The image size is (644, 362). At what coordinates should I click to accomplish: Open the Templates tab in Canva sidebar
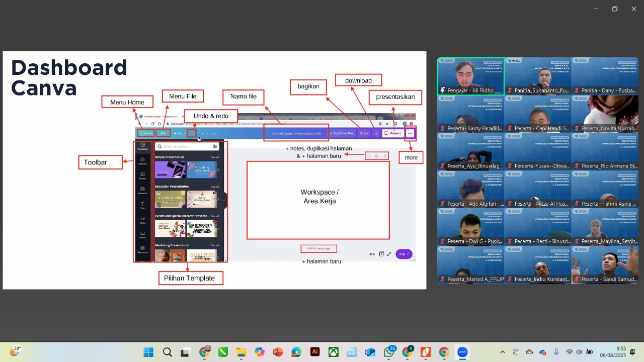pos(142,146)
